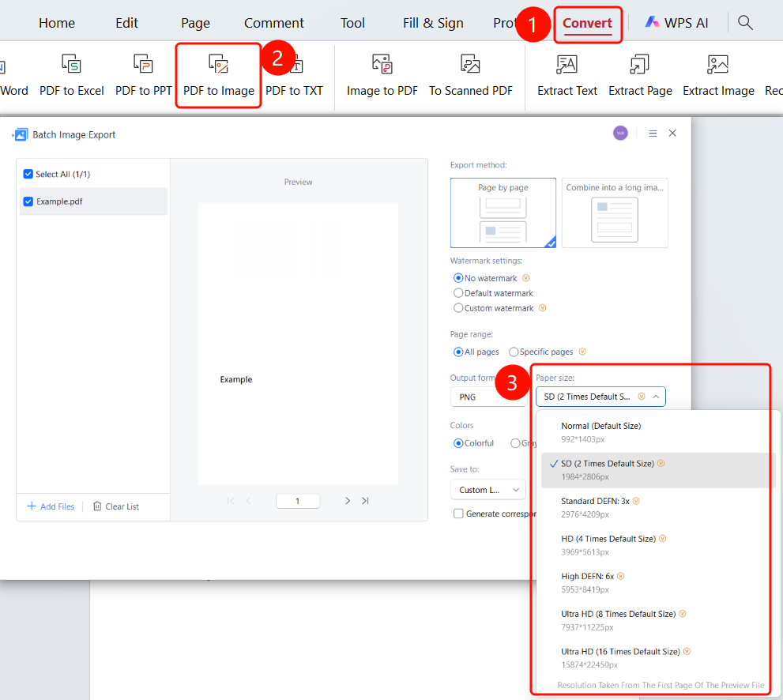Select No watermark option
The height and width of the screenshot is (700, 783).
click(x=458, y=278)
